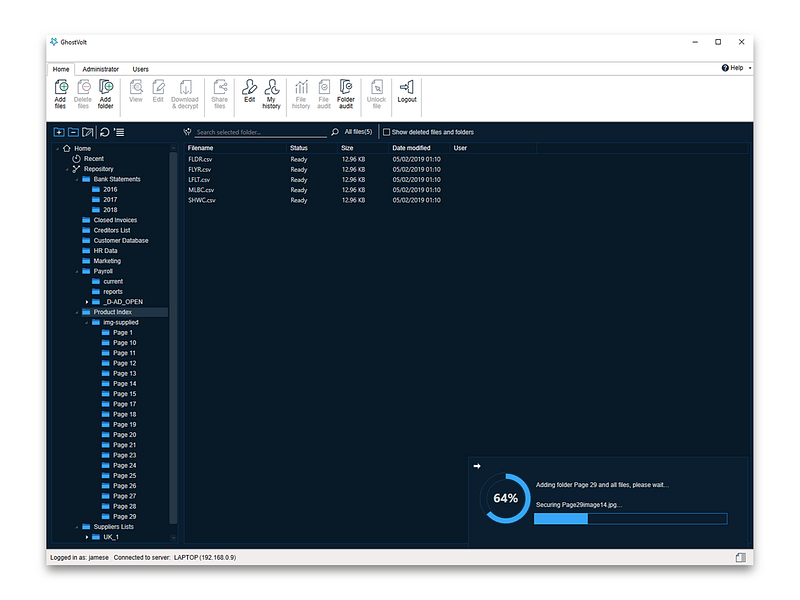Sort by the Status column header
The image size is (800, 600).
[x=312, y=148]
